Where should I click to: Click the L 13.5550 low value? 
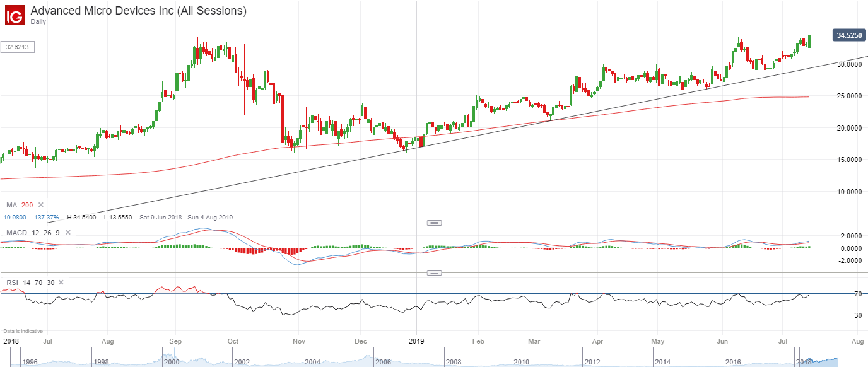[x=118, y=218]
